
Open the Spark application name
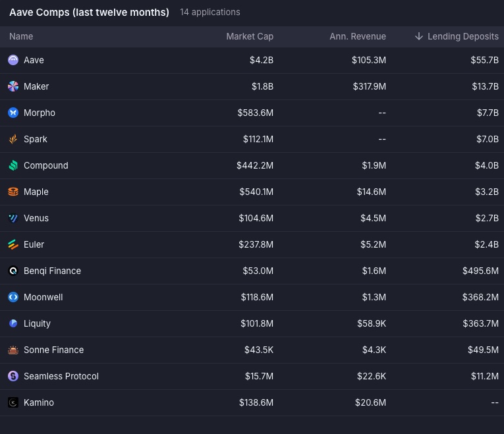coord(36,139)
